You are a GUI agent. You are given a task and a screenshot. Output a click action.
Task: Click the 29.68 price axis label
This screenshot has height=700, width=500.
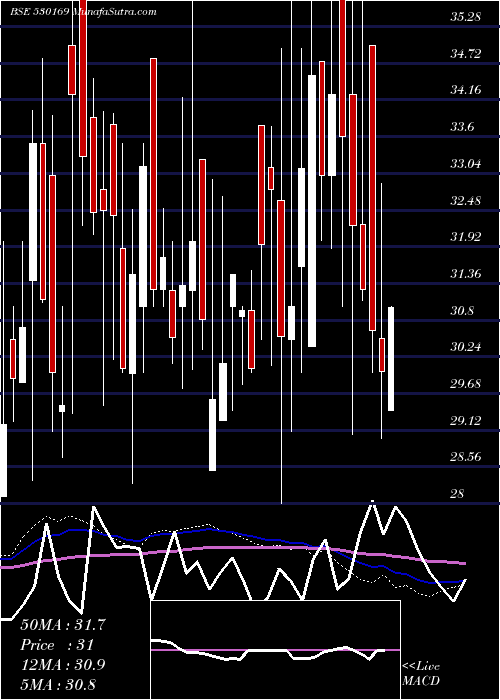466,384
